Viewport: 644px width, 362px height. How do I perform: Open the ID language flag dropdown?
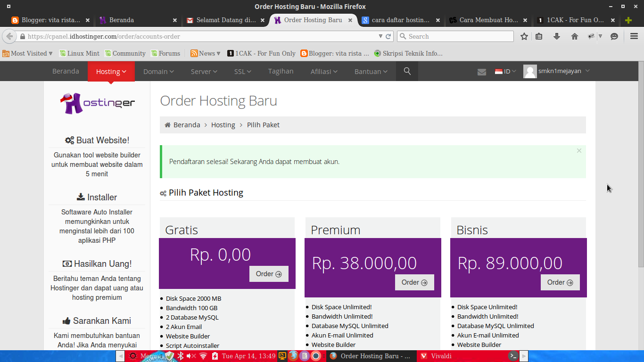(x=505, y=71)
